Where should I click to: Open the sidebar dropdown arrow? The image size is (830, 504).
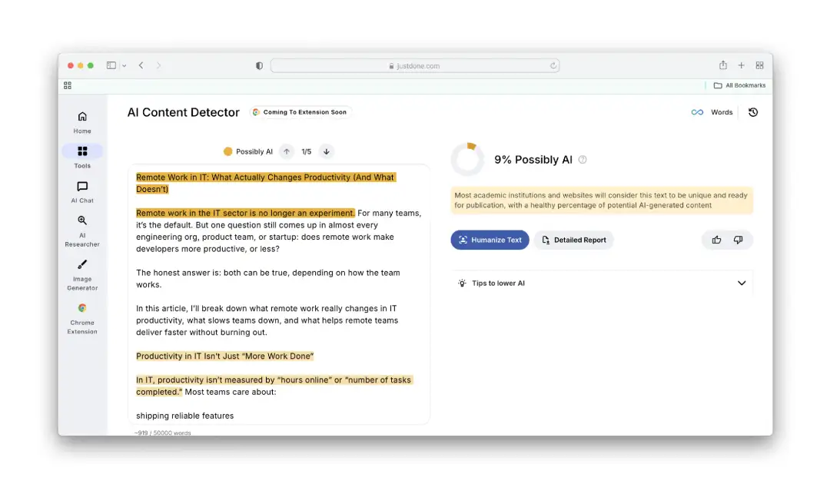124,65
